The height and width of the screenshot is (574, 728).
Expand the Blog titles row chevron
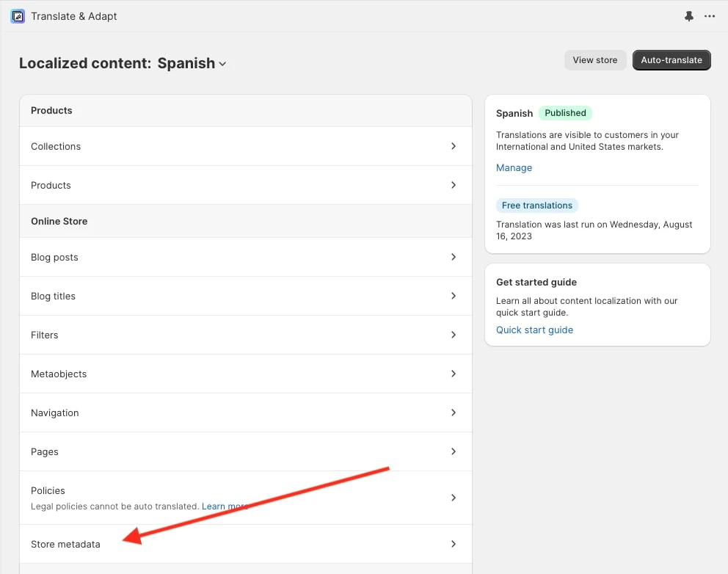[x=454, y=296]
